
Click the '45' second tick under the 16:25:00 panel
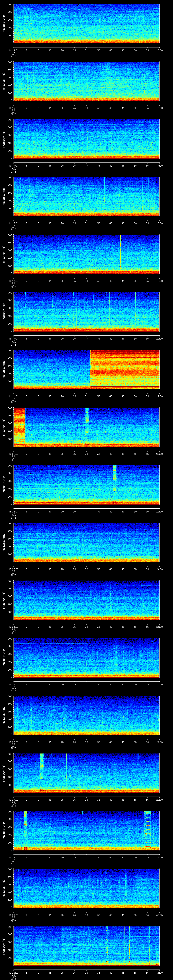click(x=123, y=684)
